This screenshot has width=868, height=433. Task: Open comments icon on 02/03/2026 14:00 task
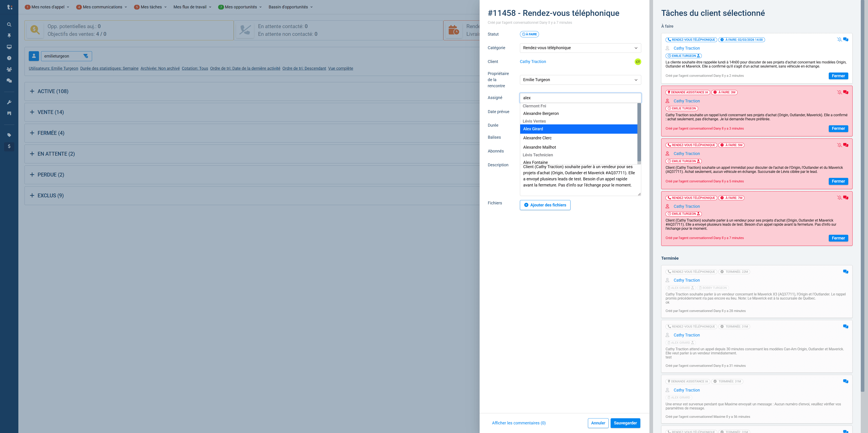point(845,40)
